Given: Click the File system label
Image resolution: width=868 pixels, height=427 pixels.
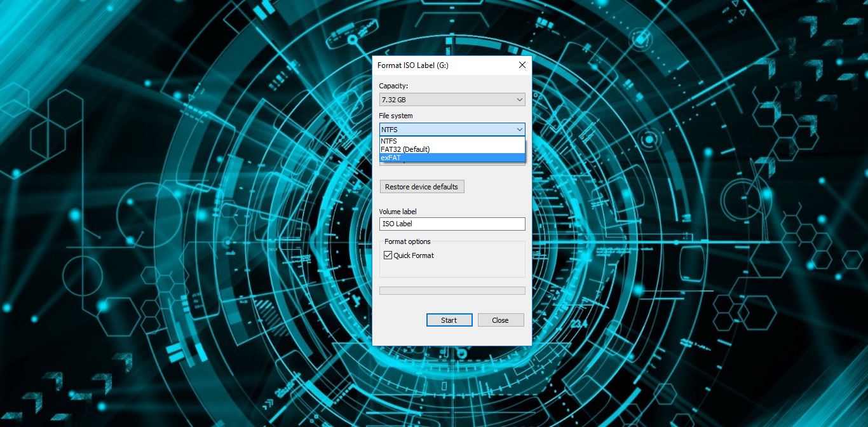Looking at the screenshot, I should 395,116.
